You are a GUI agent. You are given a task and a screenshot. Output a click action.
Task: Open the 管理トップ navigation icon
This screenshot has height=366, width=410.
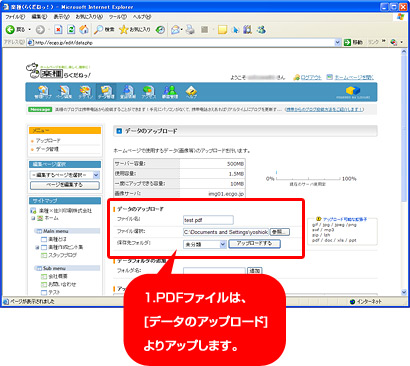click(x=43, y=92)
